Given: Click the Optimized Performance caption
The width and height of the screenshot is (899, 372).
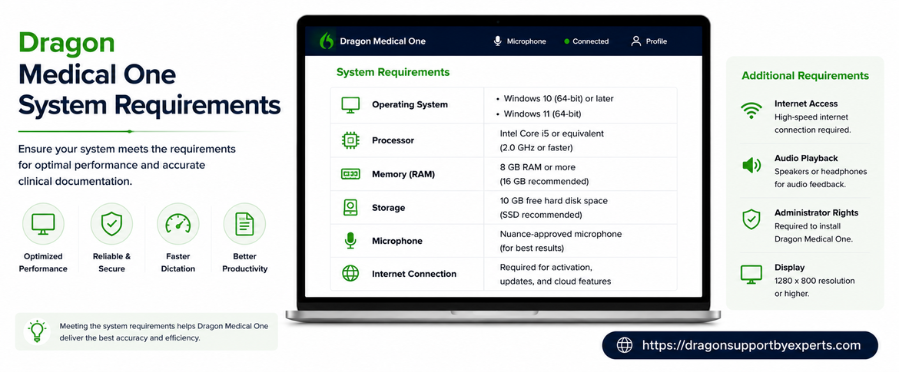Looking at the screenshot, I should (x=43, y=263).
